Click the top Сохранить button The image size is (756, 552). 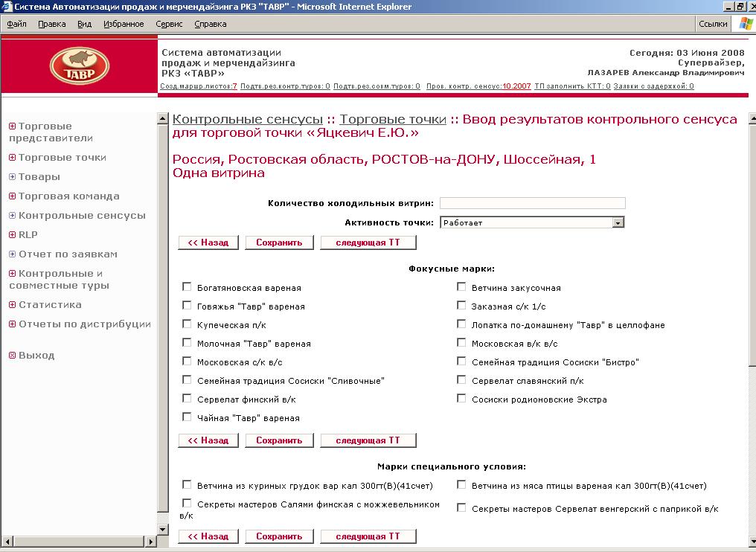(279, 243)
